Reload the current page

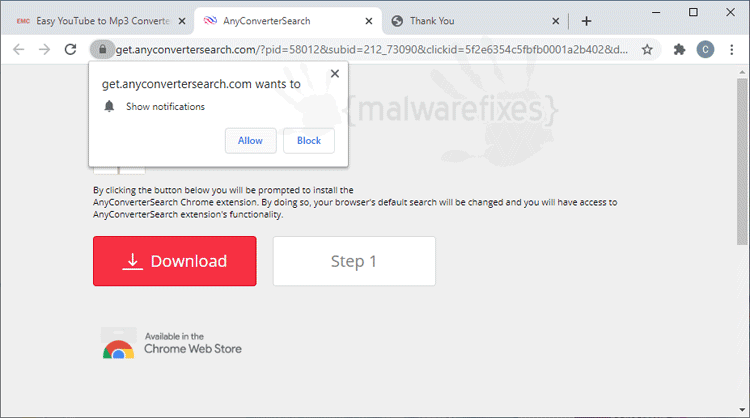click(x=70, y=49)
